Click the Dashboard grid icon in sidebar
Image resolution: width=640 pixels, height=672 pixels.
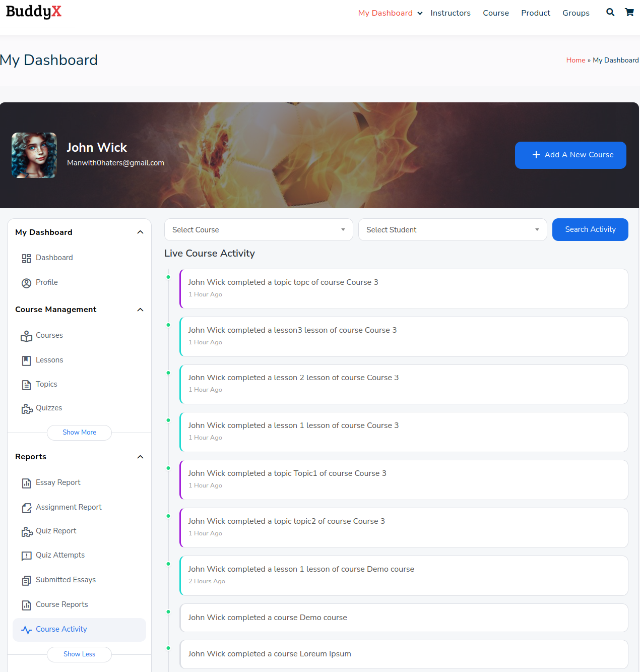point(26,258)
